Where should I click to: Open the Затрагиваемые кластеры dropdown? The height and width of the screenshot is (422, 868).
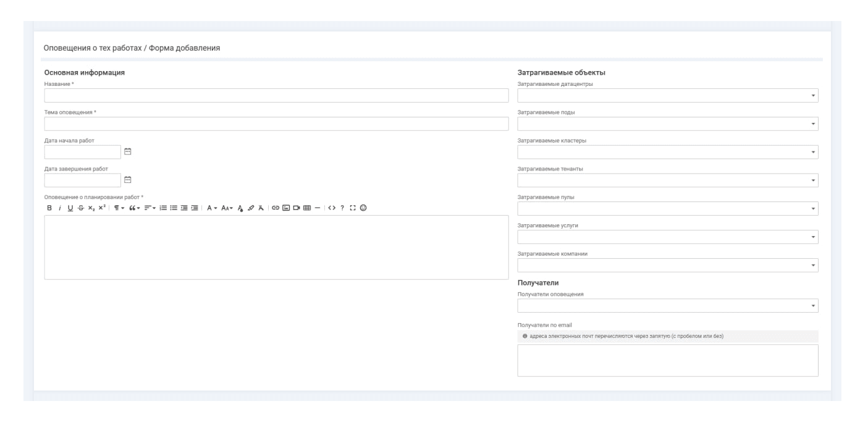pyautogui.click(x=667, y=152)
